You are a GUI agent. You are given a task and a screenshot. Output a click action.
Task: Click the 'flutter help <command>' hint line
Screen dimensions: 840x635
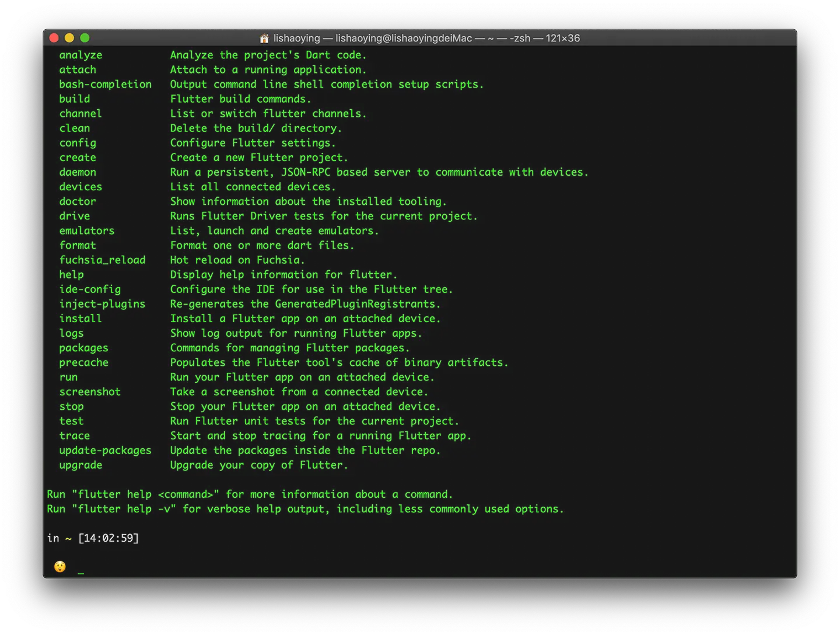coord(250,494)
